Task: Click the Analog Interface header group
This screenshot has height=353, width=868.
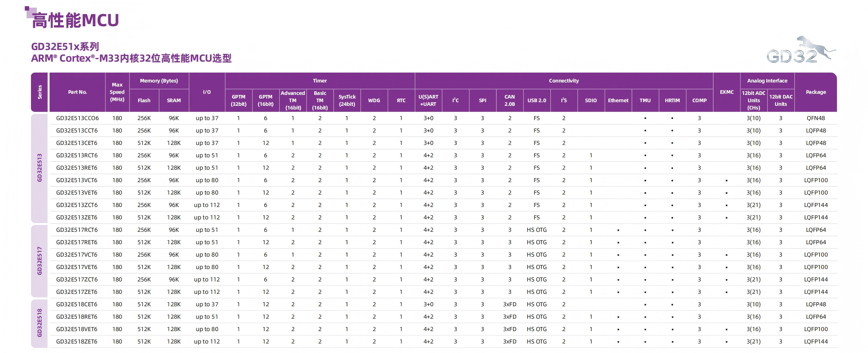Action: 767,81
